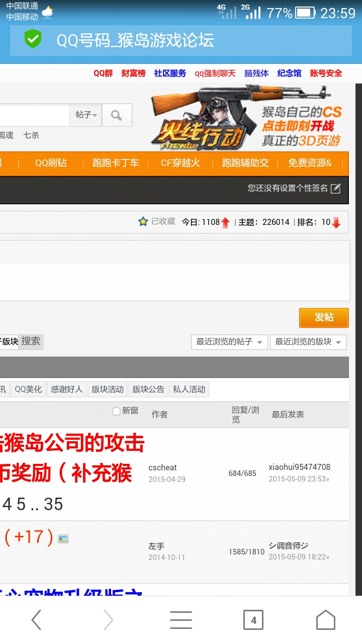The height and width of the screenshot is (644, 362).
Task: Tap the battery icon in status bar
Action: click(x=305, y=13)
